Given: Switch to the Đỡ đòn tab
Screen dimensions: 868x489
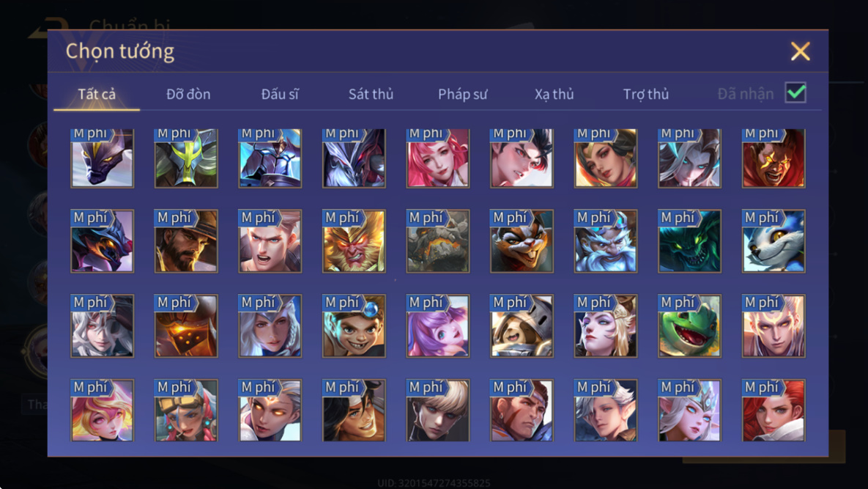Looking at the screenshot, I should 188,94.
